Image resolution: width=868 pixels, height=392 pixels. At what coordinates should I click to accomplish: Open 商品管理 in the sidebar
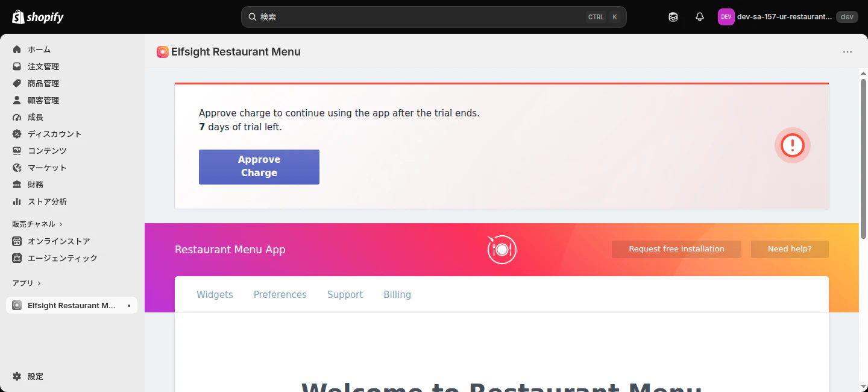coord(72,83)
